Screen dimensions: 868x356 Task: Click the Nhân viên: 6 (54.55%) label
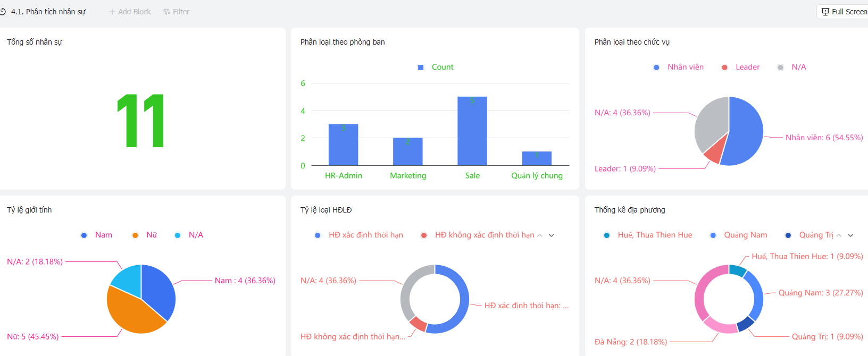pos(824,138)
